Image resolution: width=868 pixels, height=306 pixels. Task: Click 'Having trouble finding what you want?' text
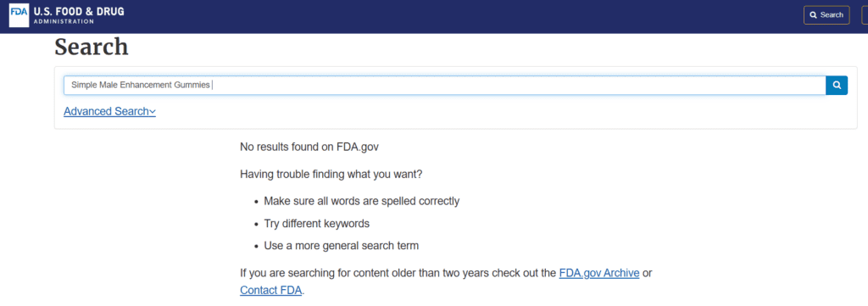click(331, 175)
